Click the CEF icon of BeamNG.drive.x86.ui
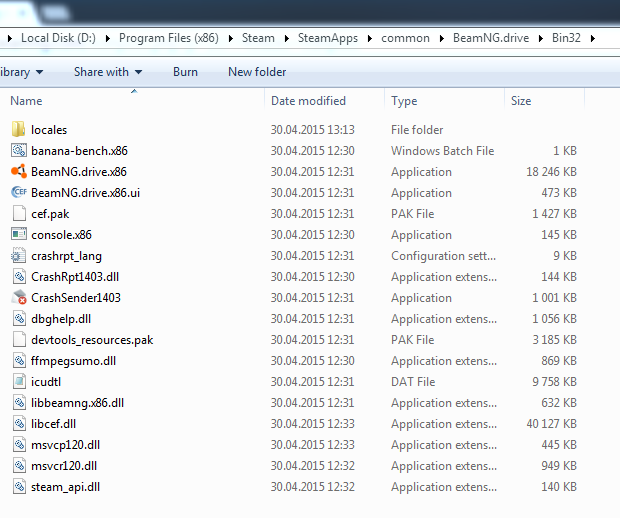The image size is (620, 518). point(19,192)
